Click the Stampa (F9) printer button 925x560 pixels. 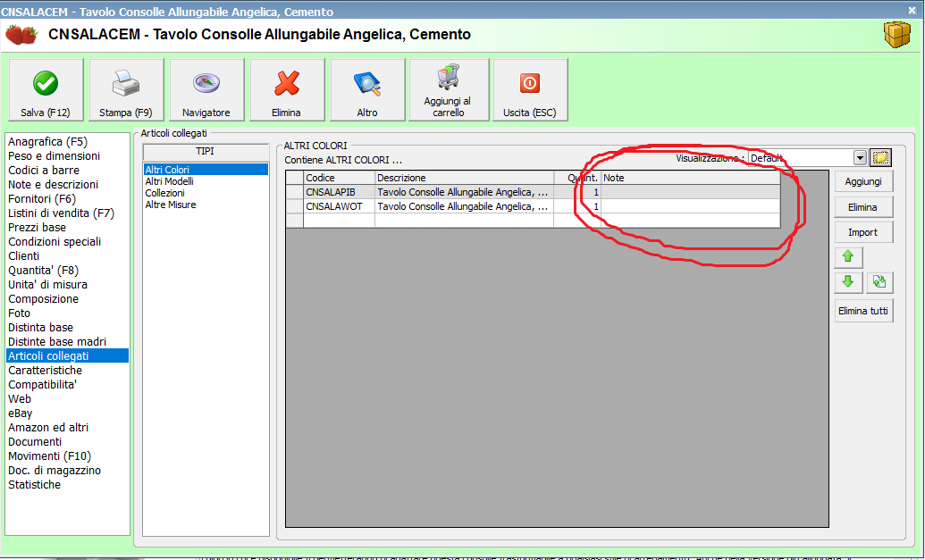pyautogui.click(x=126, y=89)
